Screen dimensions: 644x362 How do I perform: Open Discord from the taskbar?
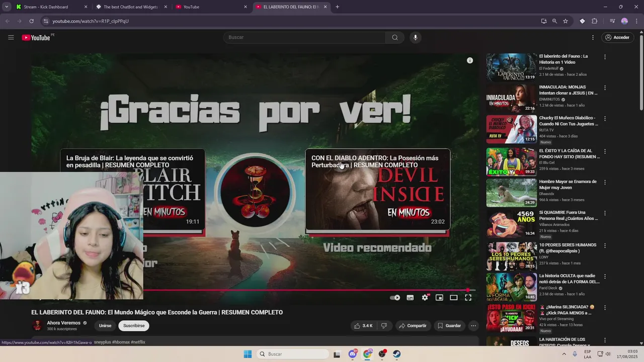coord(353,354)
